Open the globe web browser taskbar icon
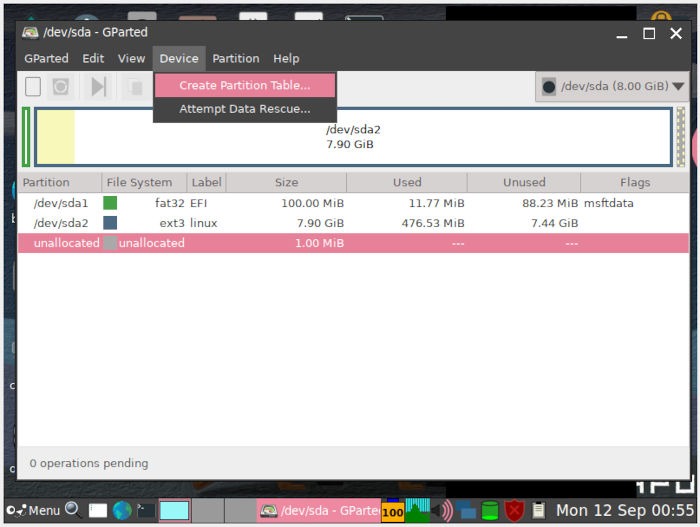 (122, 510)
